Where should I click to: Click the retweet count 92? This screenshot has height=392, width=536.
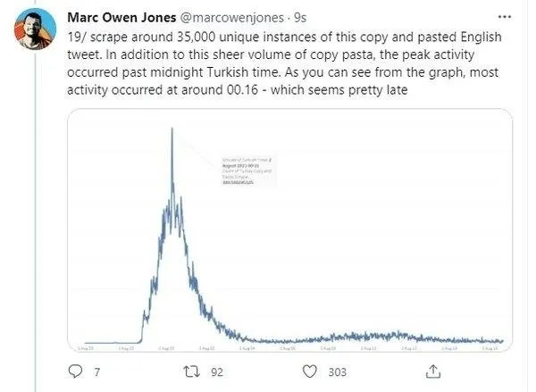coord(216,371)
